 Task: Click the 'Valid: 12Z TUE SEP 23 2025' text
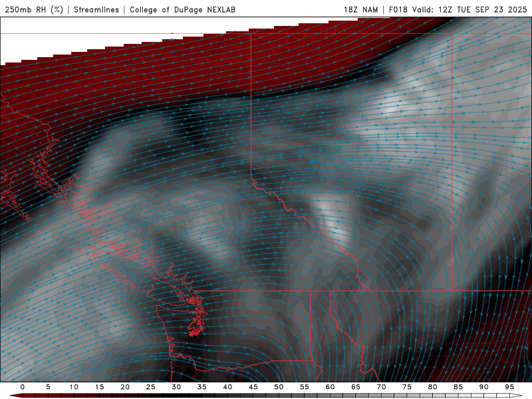469,9
